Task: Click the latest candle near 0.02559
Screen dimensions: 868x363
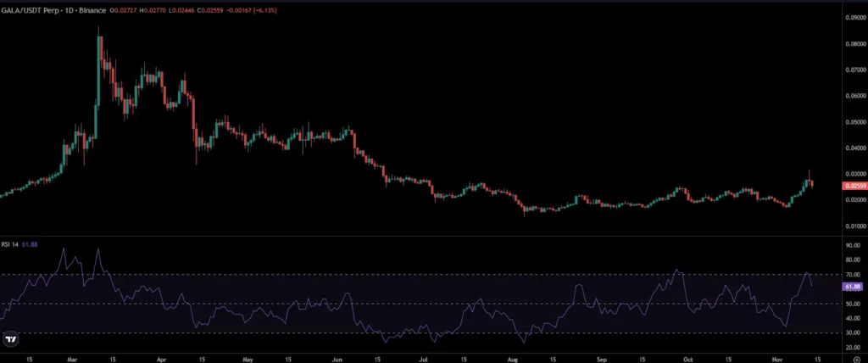Action: pyautogui.click(x=811, y=184)
